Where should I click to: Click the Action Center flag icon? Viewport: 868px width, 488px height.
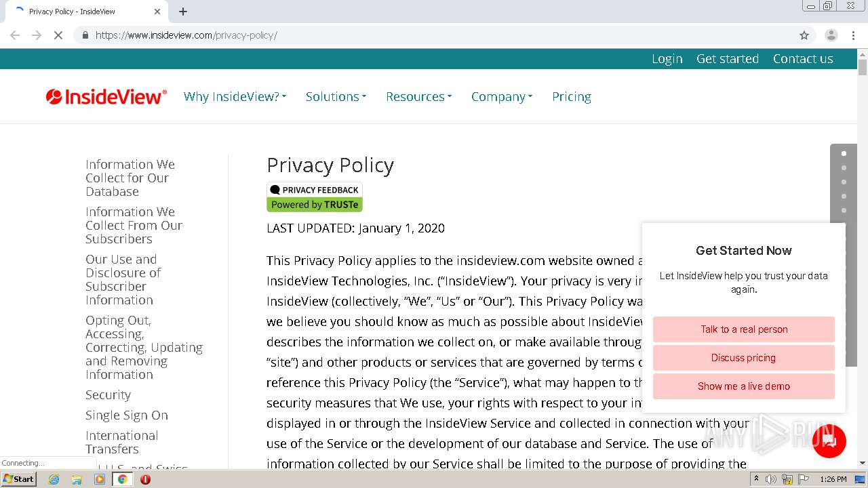(804, 479)
